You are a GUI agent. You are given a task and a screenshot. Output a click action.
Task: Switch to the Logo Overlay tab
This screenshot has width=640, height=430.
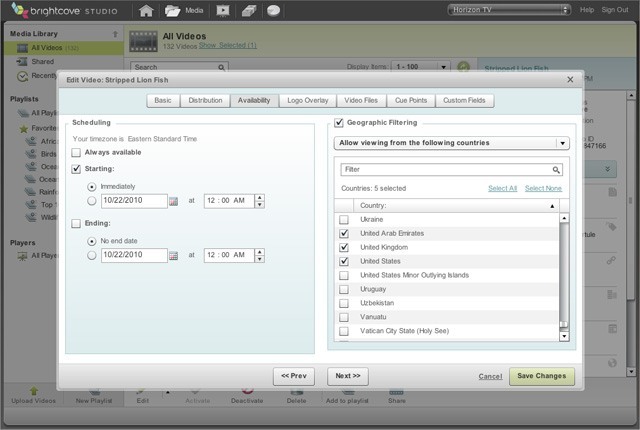click(x=308, y=100)
